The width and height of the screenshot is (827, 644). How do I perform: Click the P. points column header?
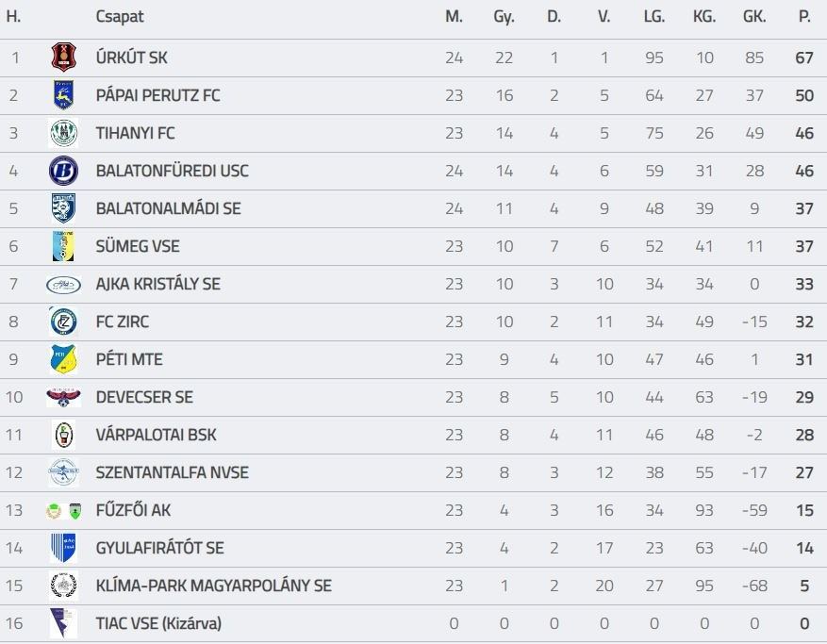coord(804,17)
